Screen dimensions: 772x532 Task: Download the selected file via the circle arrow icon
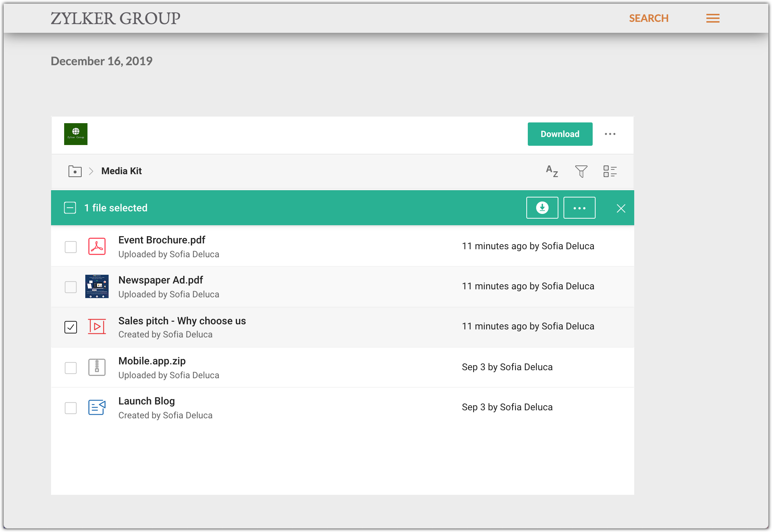click(542, 208)
